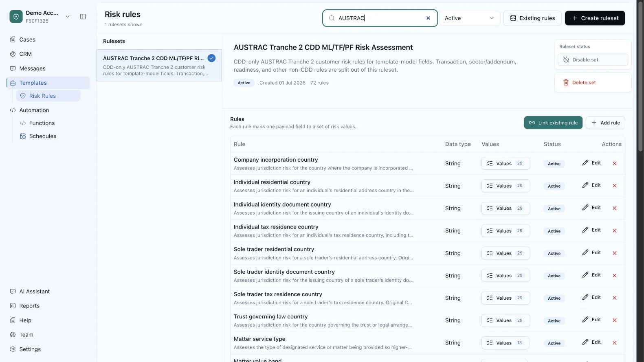Edit Individual residential country rule
Screen dimensions: 644x362
[591, 185]
